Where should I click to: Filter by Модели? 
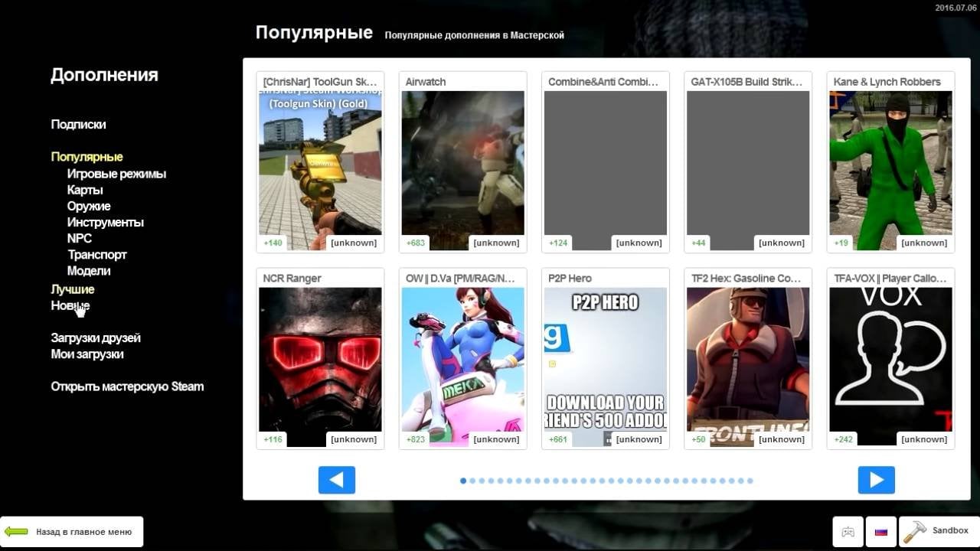(89, 271)
